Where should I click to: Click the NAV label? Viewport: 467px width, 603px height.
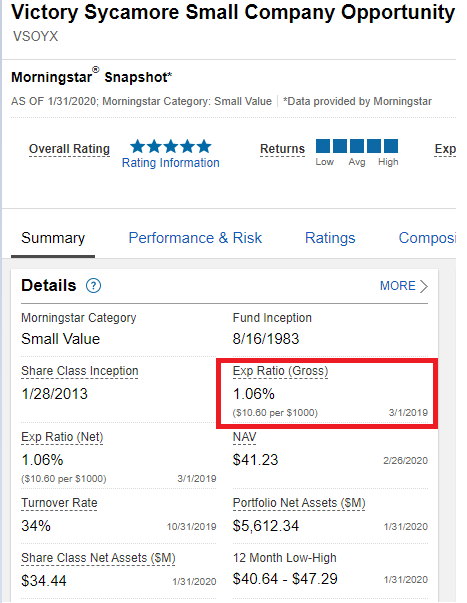tap(244, 437)
